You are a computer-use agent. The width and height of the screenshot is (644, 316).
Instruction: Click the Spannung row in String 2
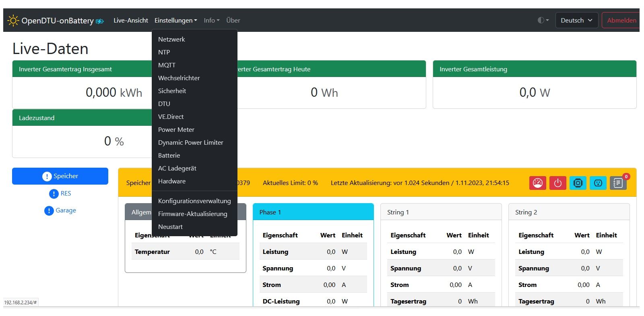coord(569,268)
